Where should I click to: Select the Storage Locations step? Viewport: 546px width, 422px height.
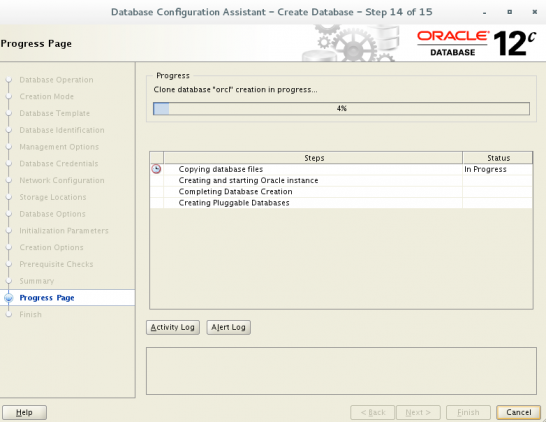pos(53,197)
